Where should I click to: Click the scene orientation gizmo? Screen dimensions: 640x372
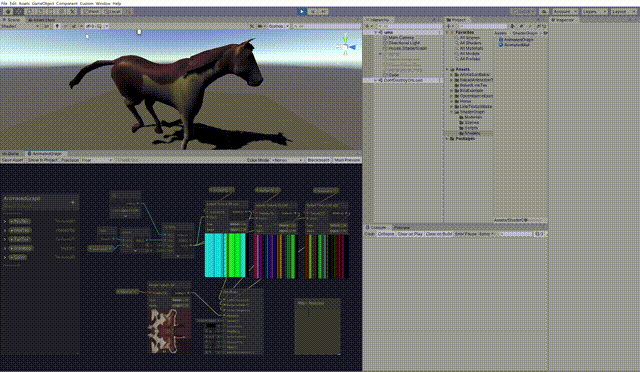pyautogui.click(x=346, y=46)
